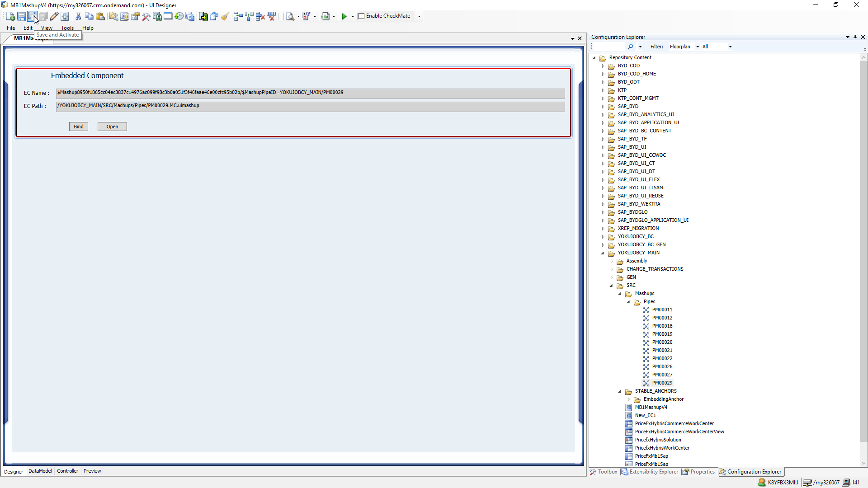The width and height of the screenshot is (868, 488).
Task: Expand the SAP_BYD_UI folder node
Action: pyautogui.click(x=603, y=147)
